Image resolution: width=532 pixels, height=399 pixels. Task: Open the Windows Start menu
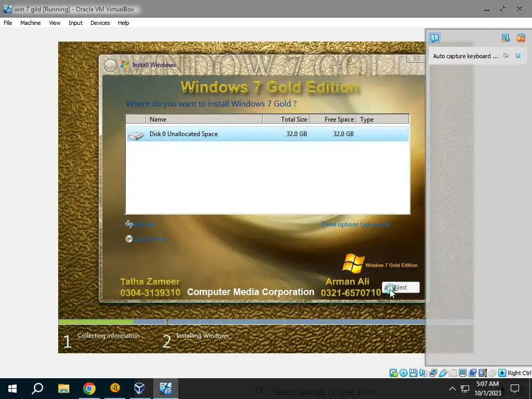coord(12,389)
